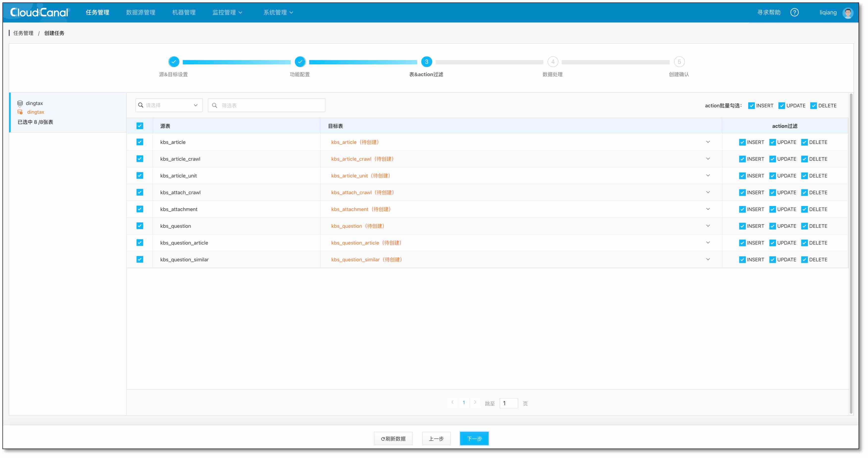Open 机器管理 navigation tab
Screen dimensions: 868x458
184,12
